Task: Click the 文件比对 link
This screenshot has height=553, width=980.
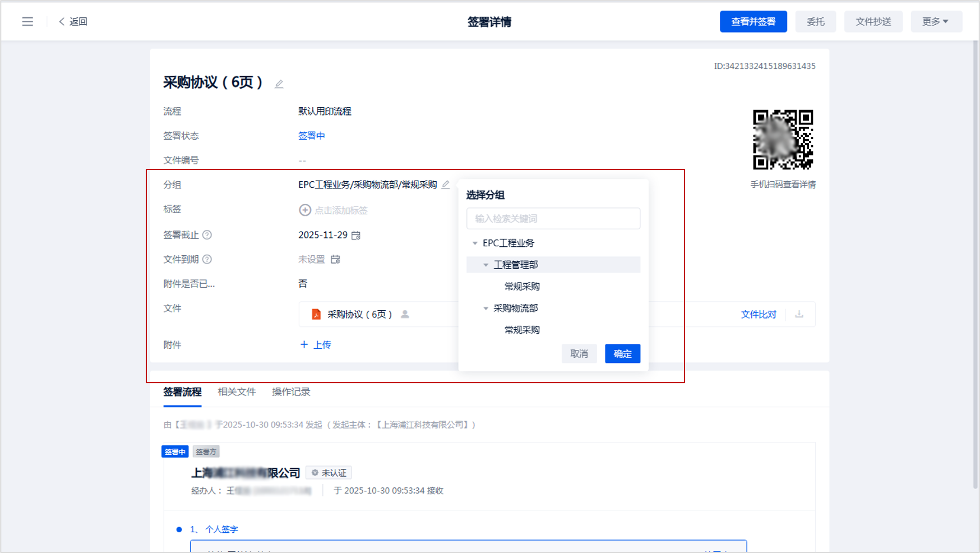Action: coord(758,315)
